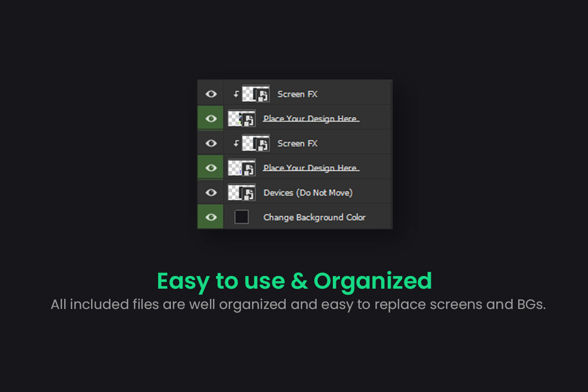Screen dimensions: 588x392
Task: Select the topmost Screen FX layer name
Action: pyautogui.click(x=297, y=94)
